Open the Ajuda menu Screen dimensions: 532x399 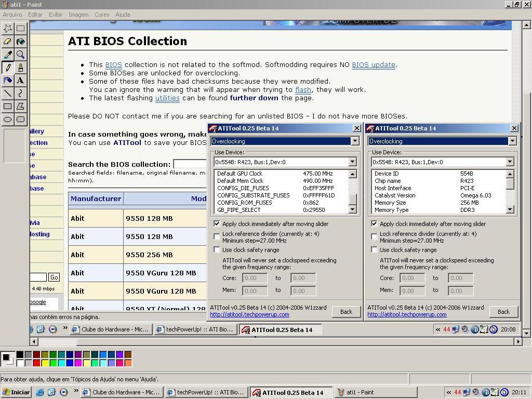pos(123,15)
